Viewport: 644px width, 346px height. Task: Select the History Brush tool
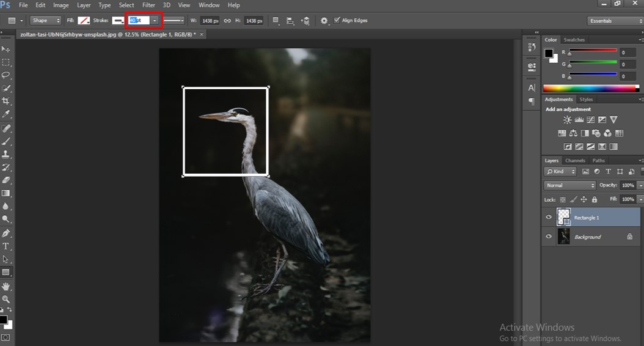coord(5,167)
